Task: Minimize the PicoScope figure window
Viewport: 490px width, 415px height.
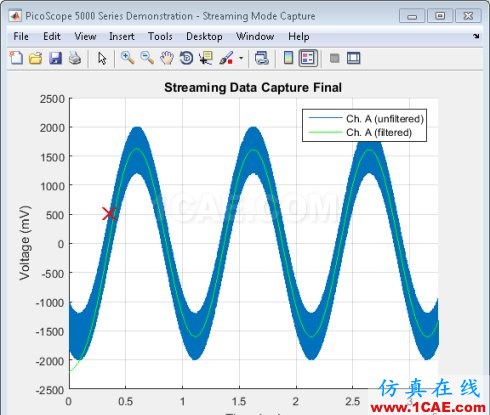Action: pyautogui.click(x=412, y=16)
